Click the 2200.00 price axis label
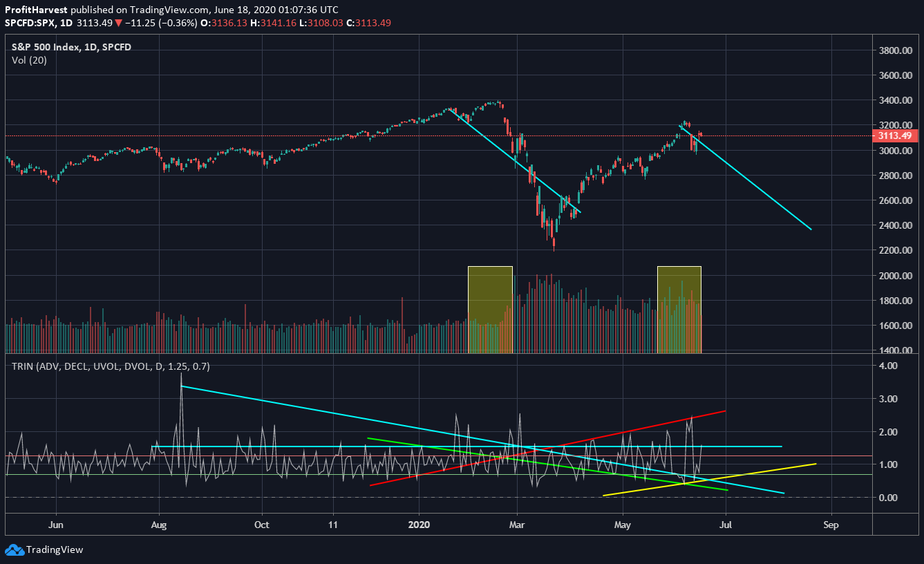Viewport: 924px width, 564px height. pos(896,250)
